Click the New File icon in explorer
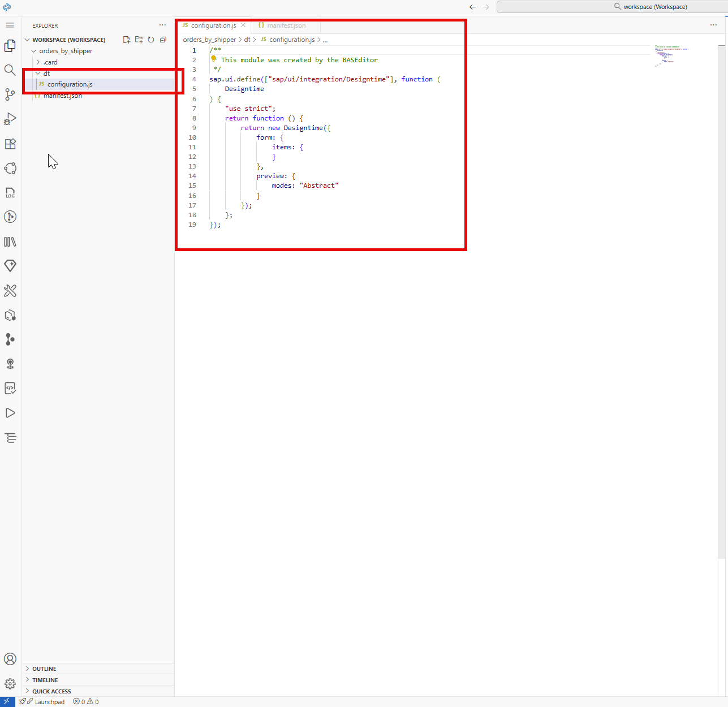This screenshot has width=728, height=707. click(127, 40)
